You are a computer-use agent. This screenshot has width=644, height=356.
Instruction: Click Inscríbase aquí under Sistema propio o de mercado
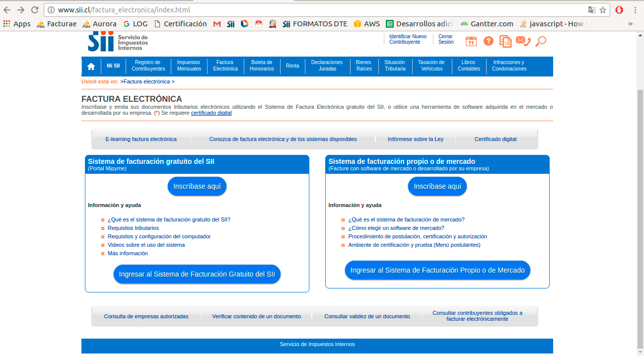(x=437, y=186)
